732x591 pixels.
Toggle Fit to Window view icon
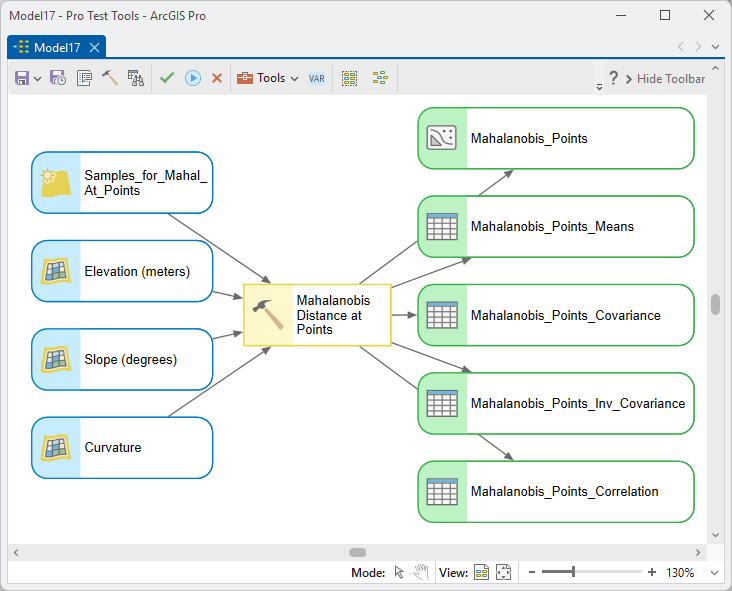pos(503,572)
